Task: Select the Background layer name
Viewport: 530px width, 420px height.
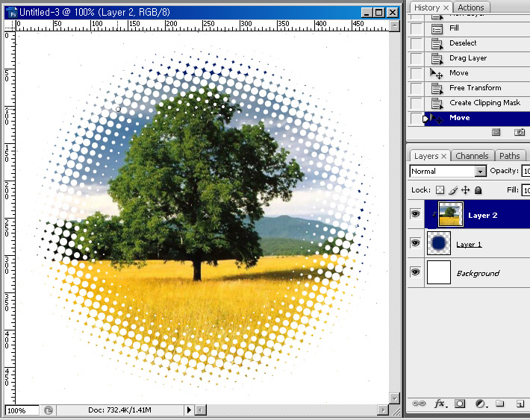Action: (x=478, y=273)
